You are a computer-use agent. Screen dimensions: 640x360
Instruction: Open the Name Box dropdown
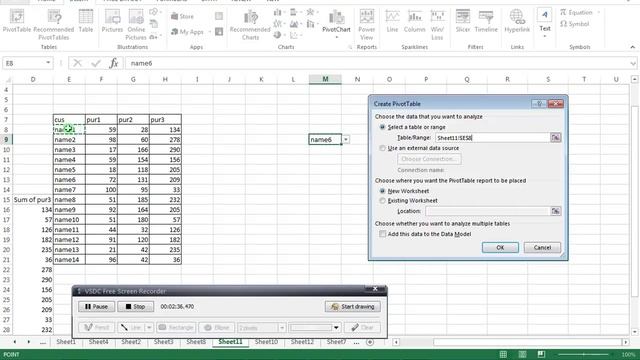click(48, 63)
